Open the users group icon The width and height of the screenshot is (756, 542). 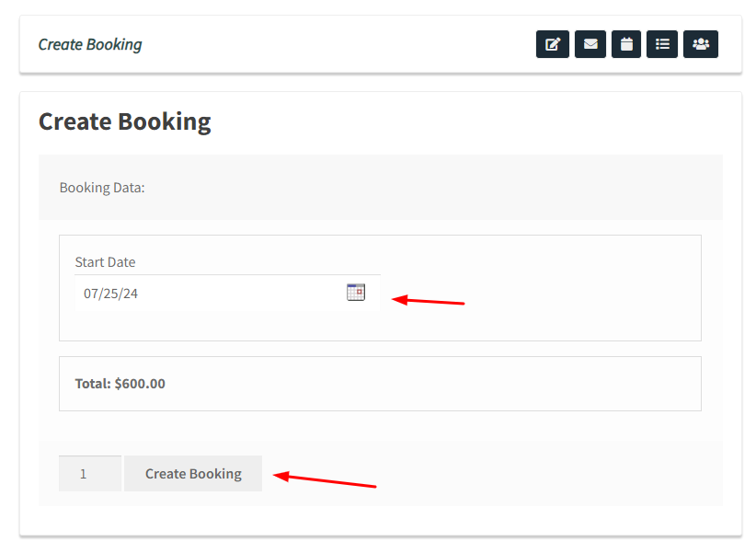(701, 44)
